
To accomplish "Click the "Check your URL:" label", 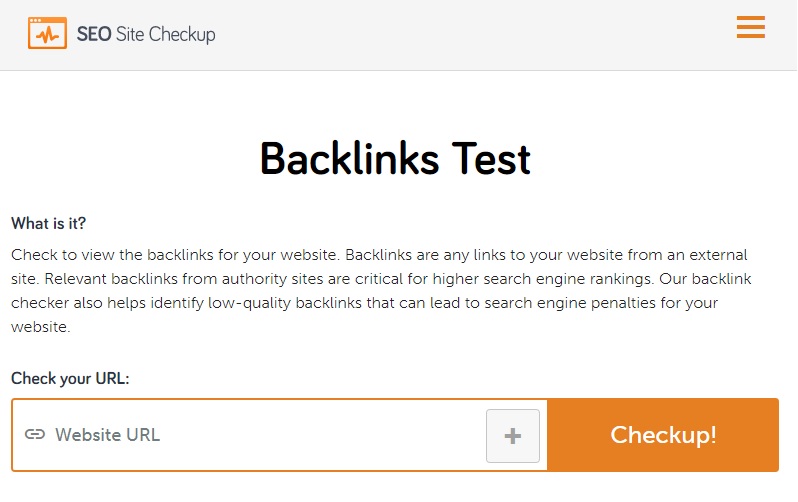I will point(70,379).
